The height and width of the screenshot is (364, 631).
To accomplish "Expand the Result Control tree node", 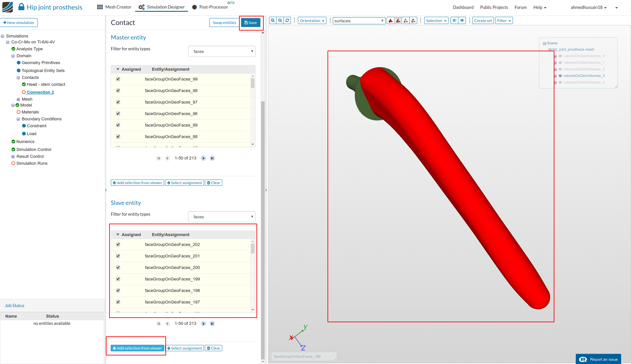I will pyautogui.click(x=13, y=157).
